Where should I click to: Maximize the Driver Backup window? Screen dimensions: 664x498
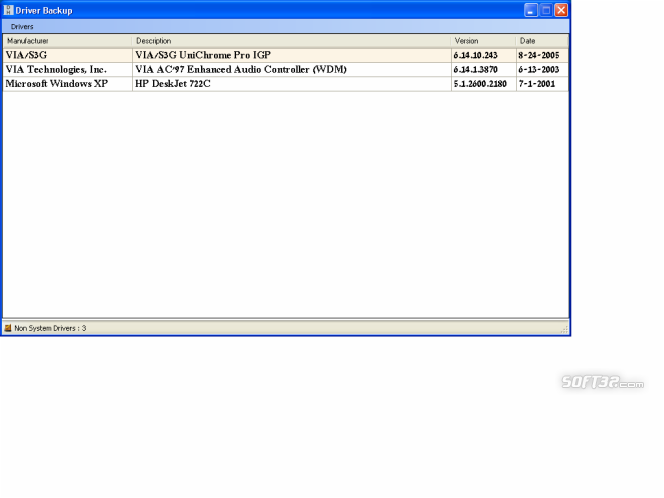(x=546, y=10)
